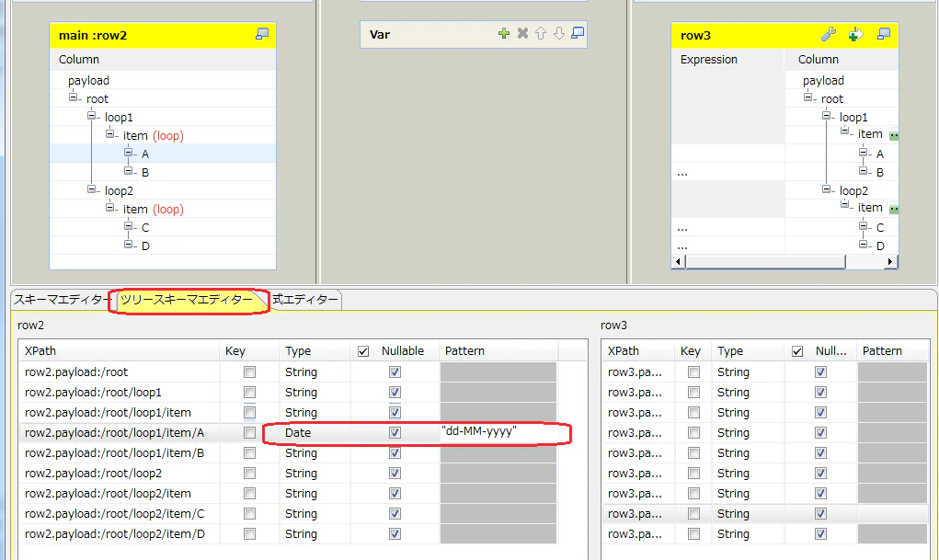
Task: Collapse the root node in the row3 tree
Action: click(x=807, y=97)
